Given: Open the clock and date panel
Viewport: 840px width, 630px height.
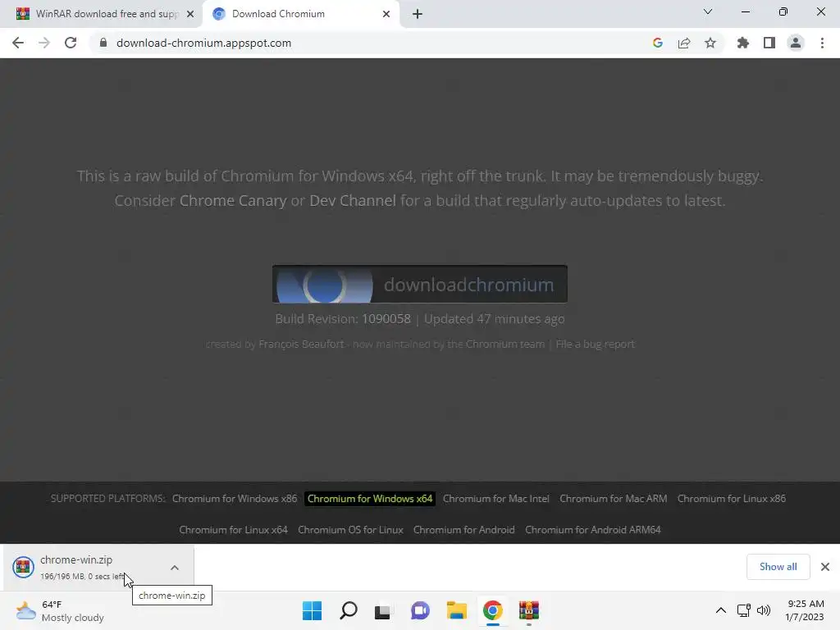Looking at the screenshot, I should coord(806,610).
